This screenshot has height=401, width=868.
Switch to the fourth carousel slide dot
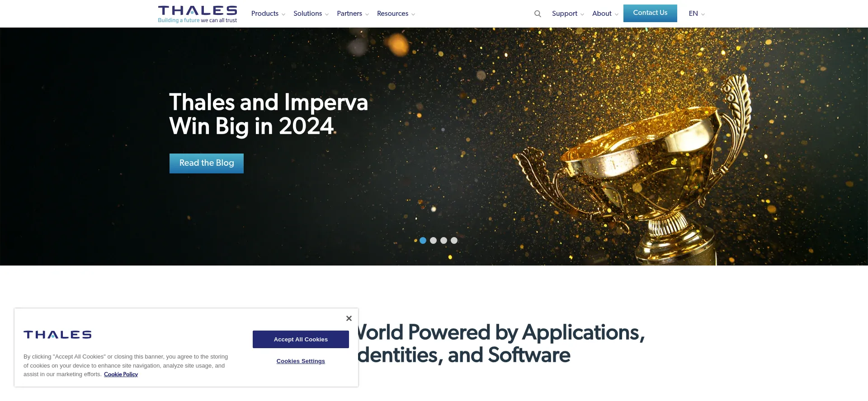(454, 240)
